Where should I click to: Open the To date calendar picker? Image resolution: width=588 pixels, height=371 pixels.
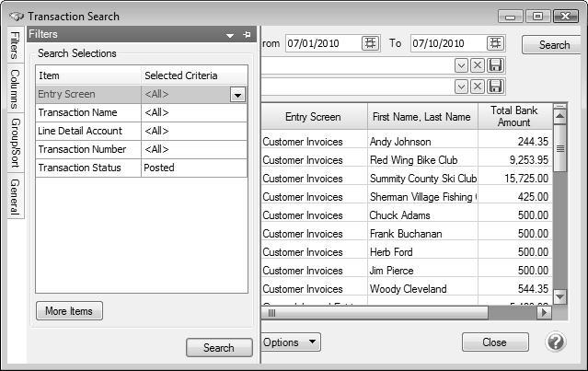tap(496, 43)
